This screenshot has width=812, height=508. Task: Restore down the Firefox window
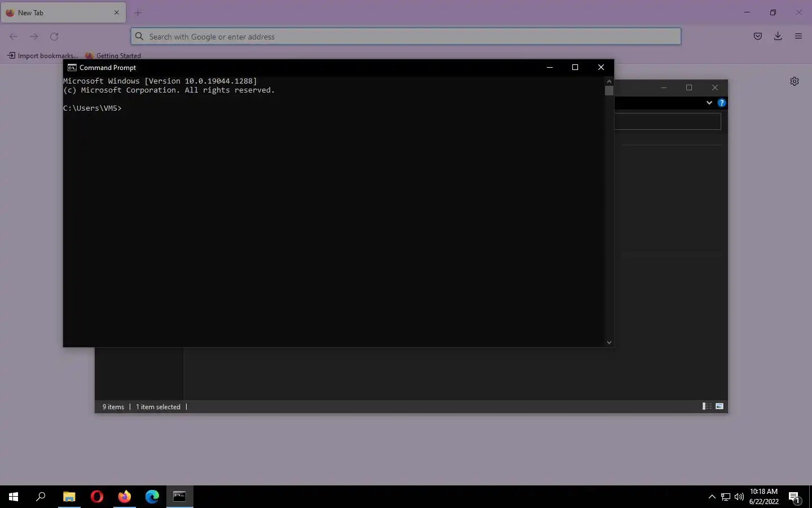(773, 12)
